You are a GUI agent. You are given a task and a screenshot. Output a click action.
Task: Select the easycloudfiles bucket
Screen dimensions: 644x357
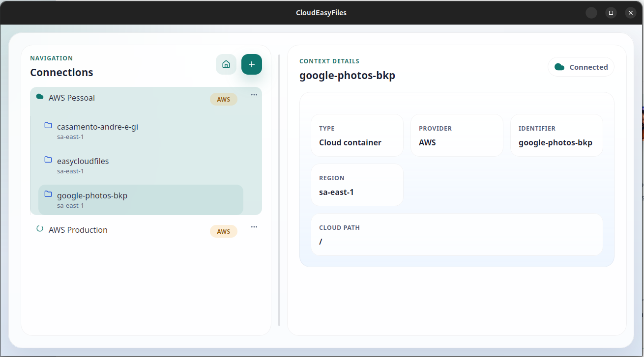point(83,161)
